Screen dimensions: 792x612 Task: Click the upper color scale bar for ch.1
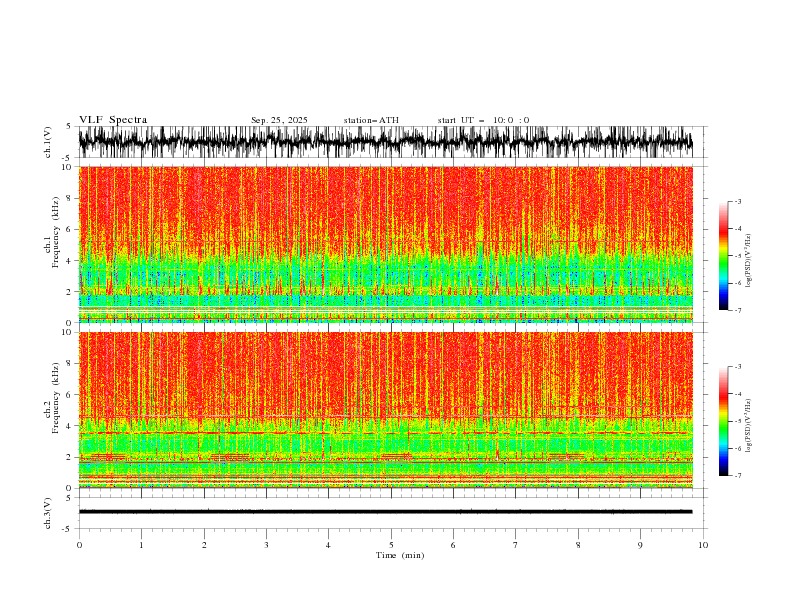tap(723, 256)
